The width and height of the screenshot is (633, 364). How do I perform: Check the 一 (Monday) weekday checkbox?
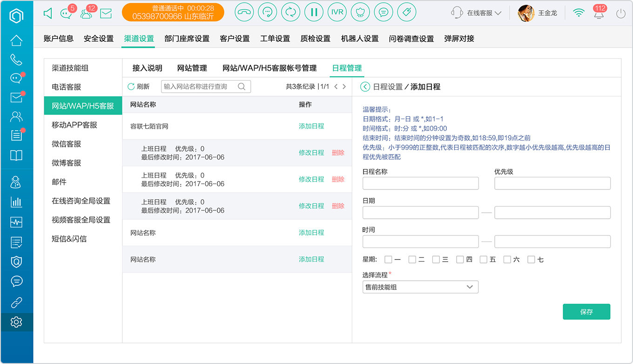pos(389,260)
